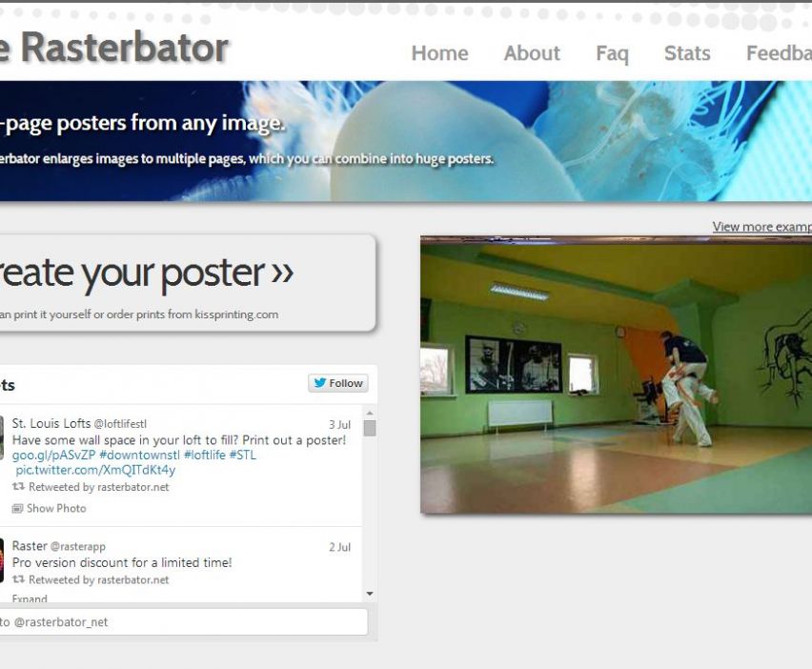Open the goo.gl/pASvZP link
The image size is (812, 669).
[53, 455]
